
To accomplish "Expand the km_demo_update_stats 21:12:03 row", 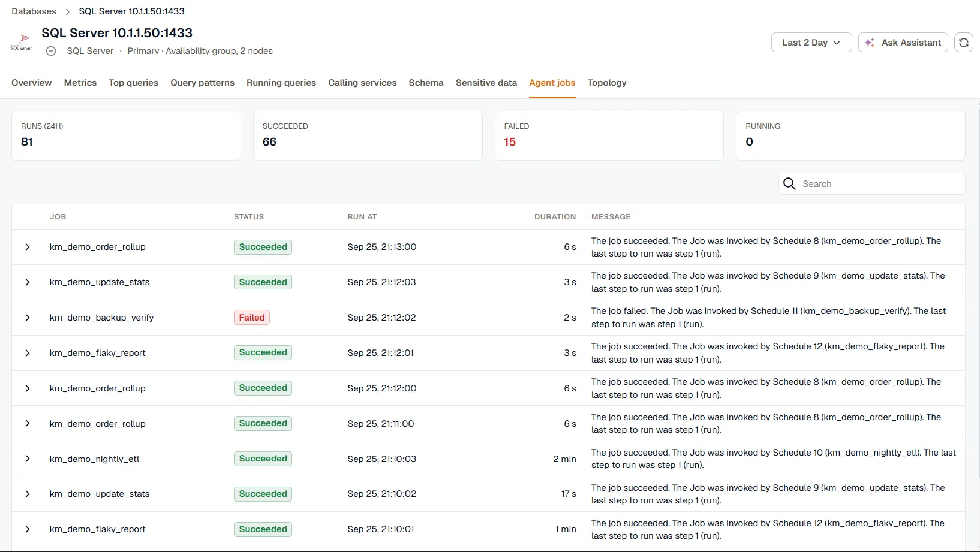I will (x=27, y=282).
